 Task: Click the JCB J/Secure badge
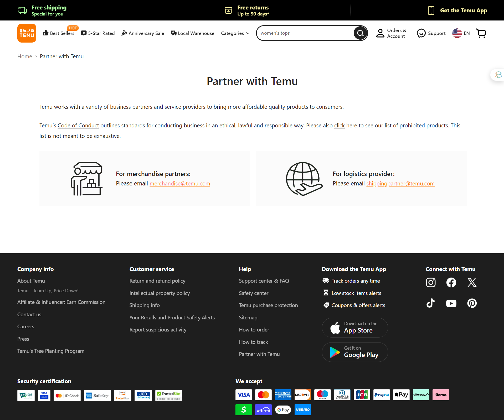tap(143, 396)
